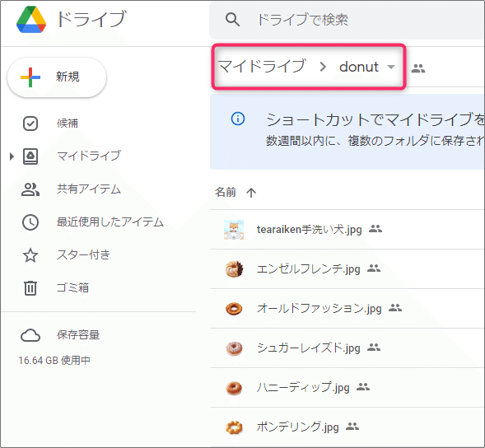Viewport: 485px width, 448px height.
Task: Click the エンゼルフレンチ.jpg thumbnail
Action: tap(234, 268)
